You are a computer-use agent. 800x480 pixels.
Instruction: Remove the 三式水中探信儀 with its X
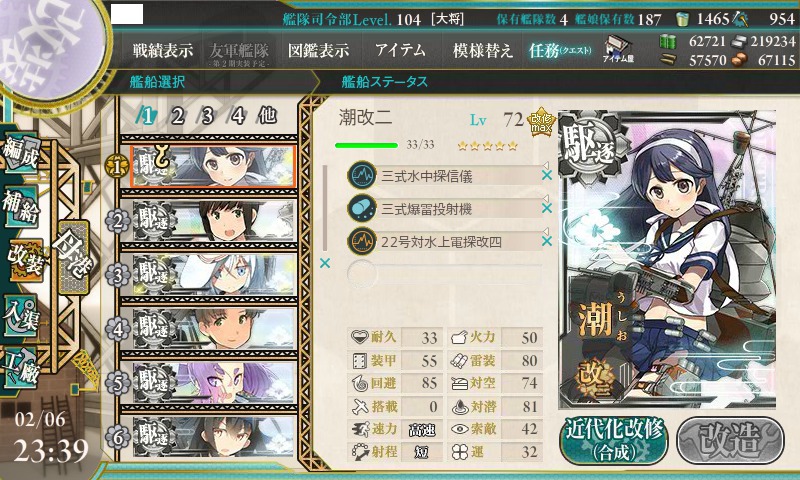(x=546, y=175)
